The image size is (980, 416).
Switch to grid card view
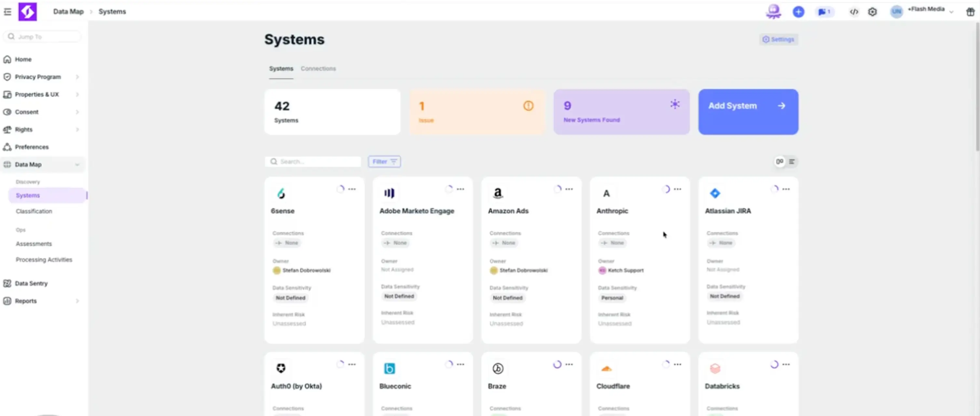[780, 162]
